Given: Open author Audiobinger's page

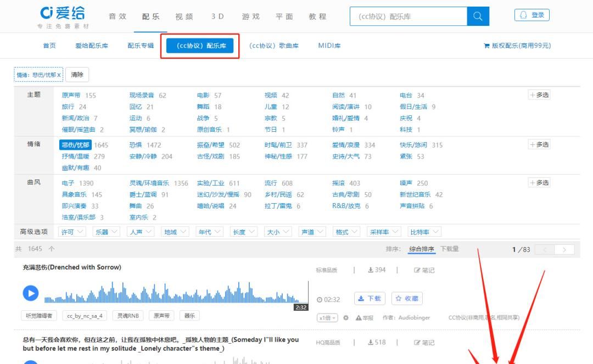Looking at the screenshot, I should 412,317.
